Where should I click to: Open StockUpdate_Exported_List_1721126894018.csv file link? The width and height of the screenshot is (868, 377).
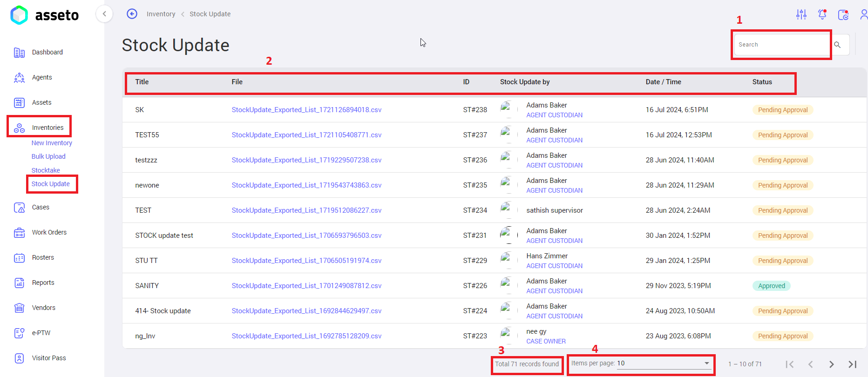(306, 110)
